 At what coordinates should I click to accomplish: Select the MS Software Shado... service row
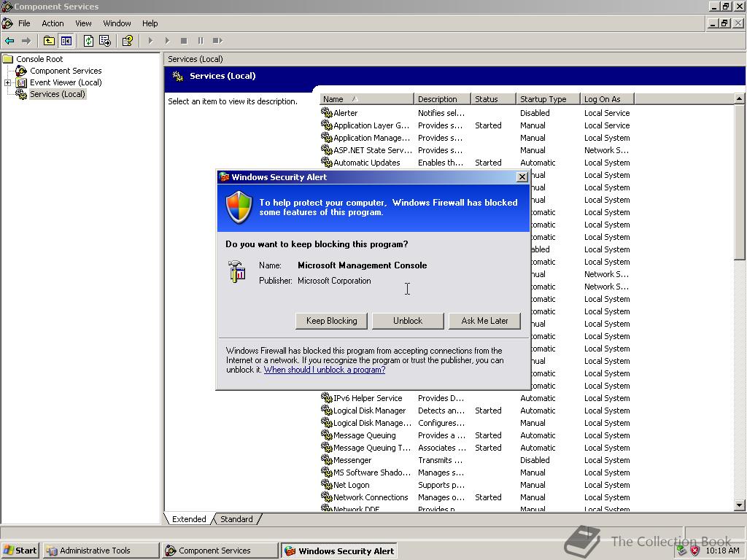pyautogui.click(x=476, y=472)
